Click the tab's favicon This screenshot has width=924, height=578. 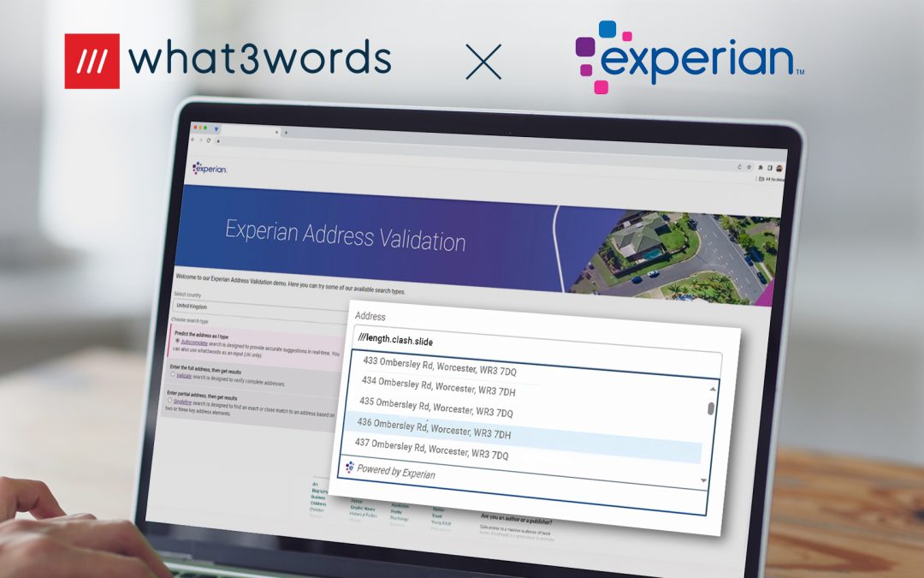(216, 129)
